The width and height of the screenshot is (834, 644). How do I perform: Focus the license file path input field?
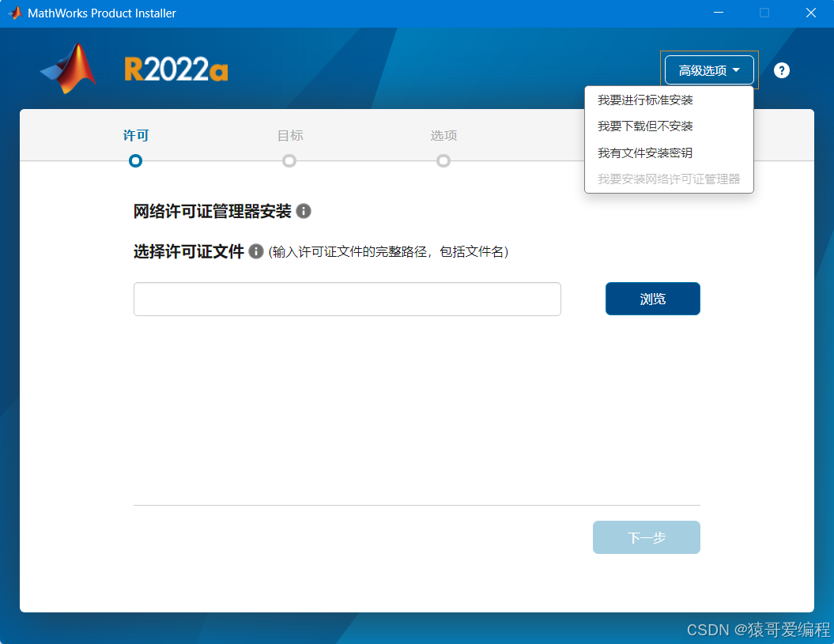[x=347, y=299]
